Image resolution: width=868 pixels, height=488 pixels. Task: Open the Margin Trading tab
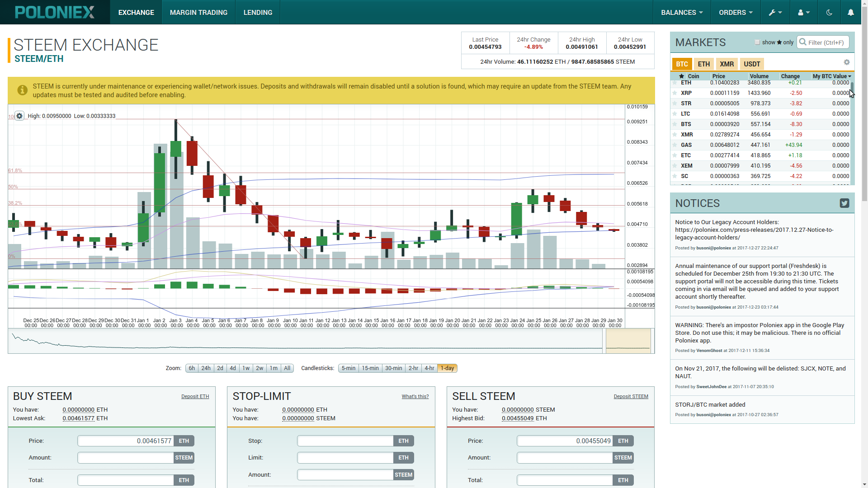click(x=198, y=12)
